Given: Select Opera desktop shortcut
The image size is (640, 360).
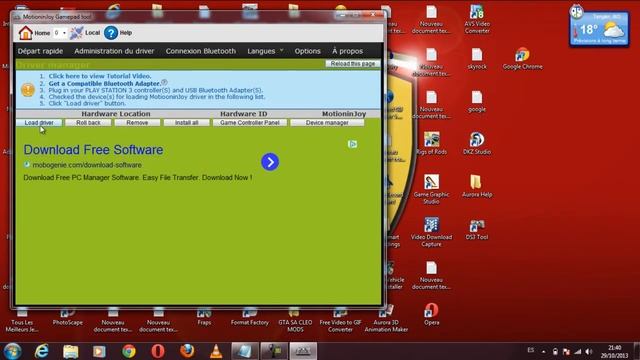Looking at the screenshot, I should point(431,314).
